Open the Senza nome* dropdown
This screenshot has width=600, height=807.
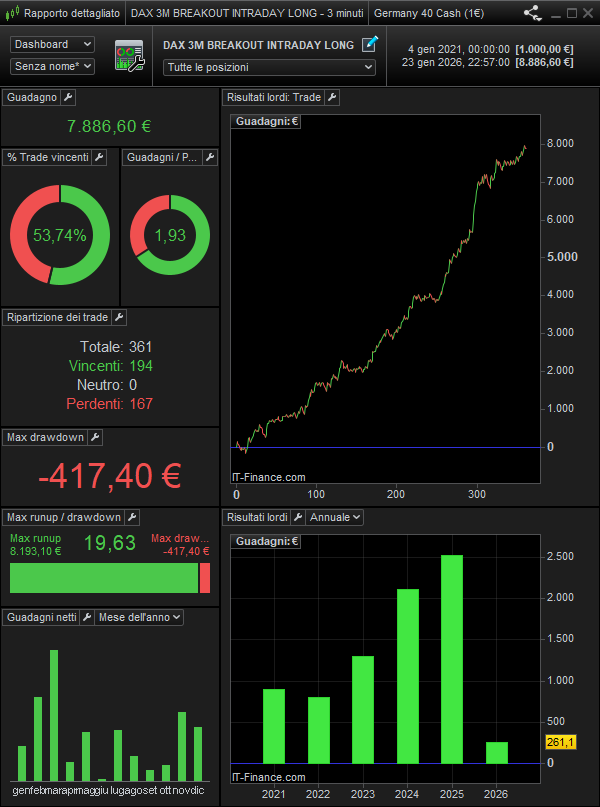53,66
